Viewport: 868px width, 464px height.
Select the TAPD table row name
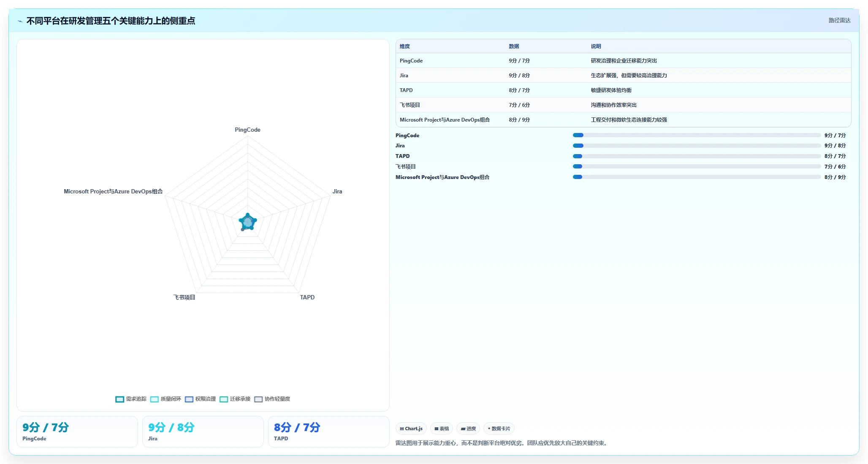click(x=406, y=90)
